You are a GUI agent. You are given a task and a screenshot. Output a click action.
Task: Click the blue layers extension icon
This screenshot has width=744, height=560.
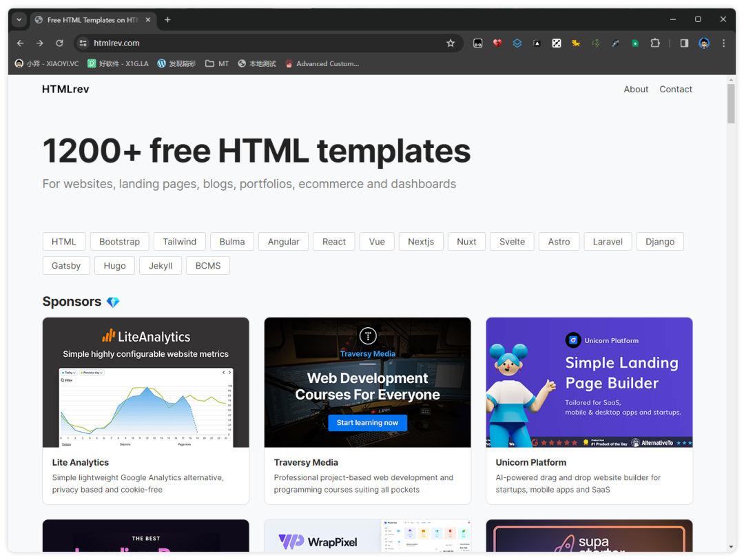517,43
